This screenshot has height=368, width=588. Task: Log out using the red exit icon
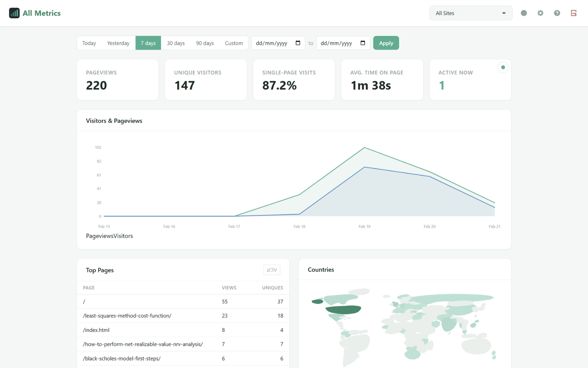pyautogui.click(x=574, y=13)
